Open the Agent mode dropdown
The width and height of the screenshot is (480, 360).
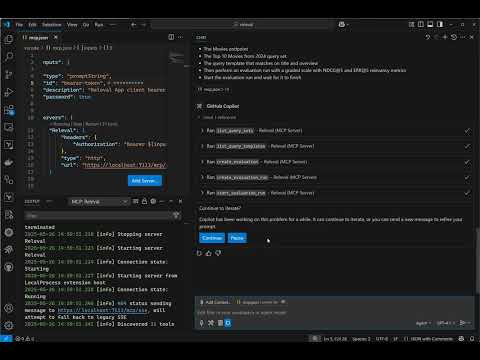pyautogui.click(x=423, y=323)
